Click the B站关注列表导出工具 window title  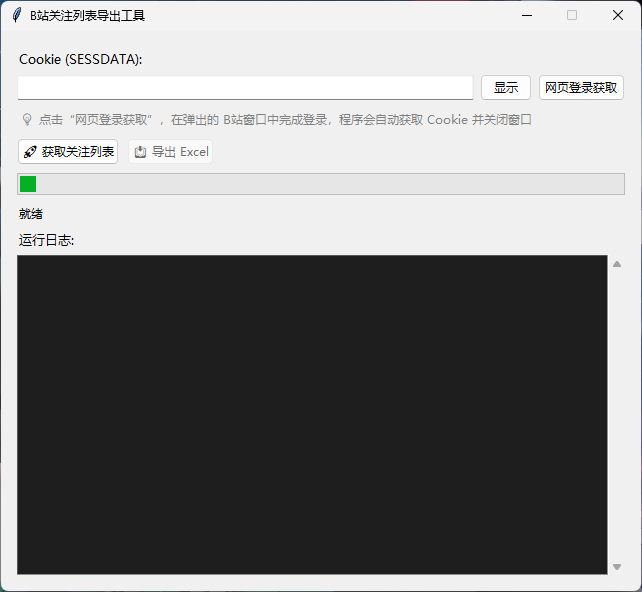pos(87,16)
